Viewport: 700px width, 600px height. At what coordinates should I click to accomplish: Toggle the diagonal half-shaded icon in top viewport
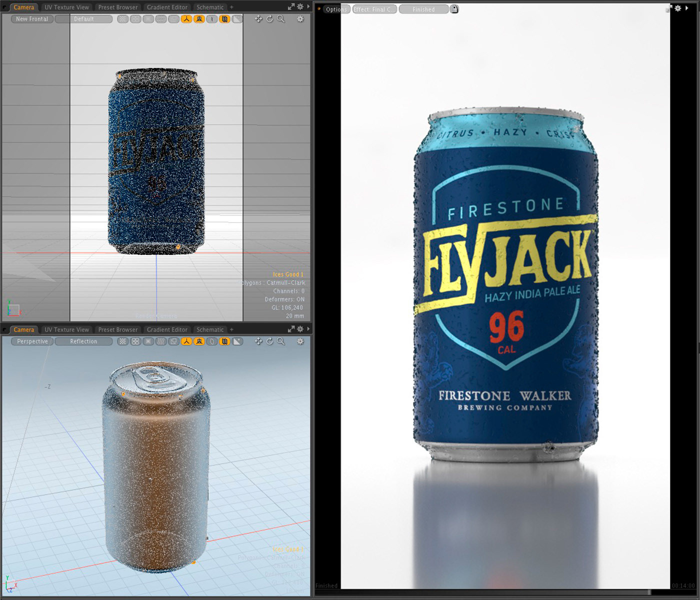[237, 19]
